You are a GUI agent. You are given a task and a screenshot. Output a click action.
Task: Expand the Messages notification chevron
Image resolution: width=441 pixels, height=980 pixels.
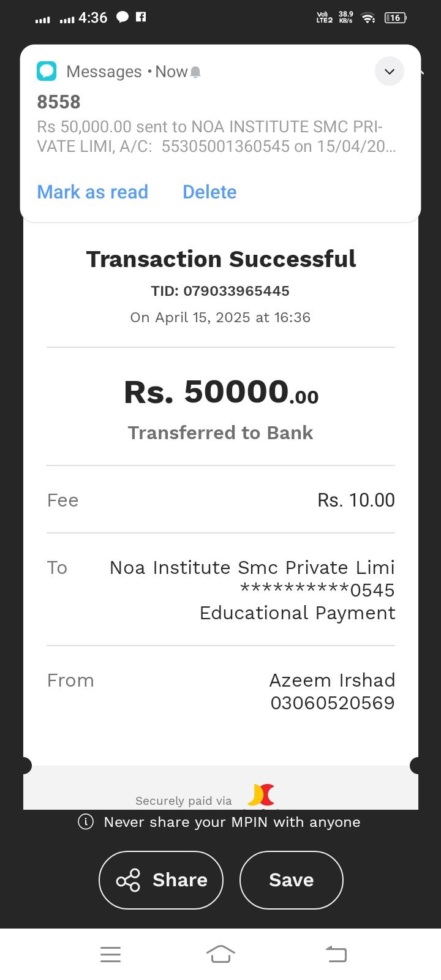(x=389, y=72)
